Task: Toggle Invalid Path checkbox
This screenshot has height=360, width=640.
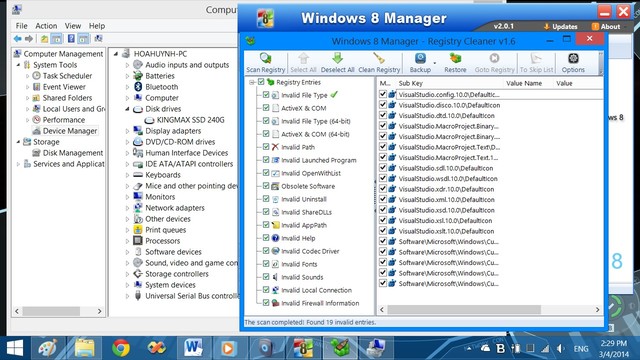Action: click(266, 147)
